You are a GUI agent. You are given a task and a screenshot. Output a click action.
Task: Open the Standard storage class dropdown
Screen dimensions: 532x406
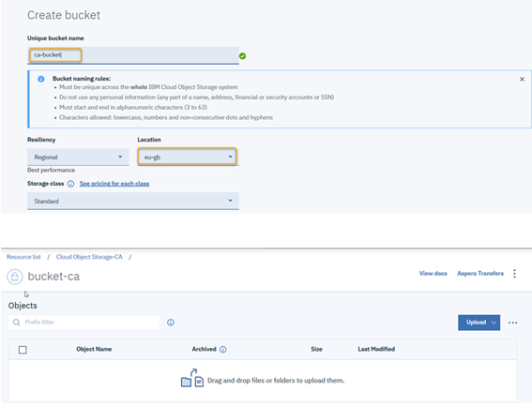click(x=133, y=202)
